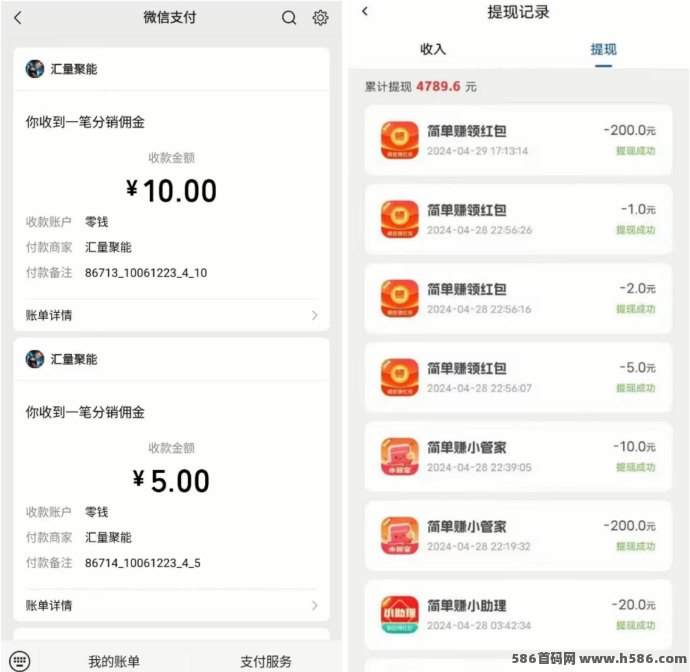
Task: Tap 提现记录 page title
Action: (x=518, y=12)
